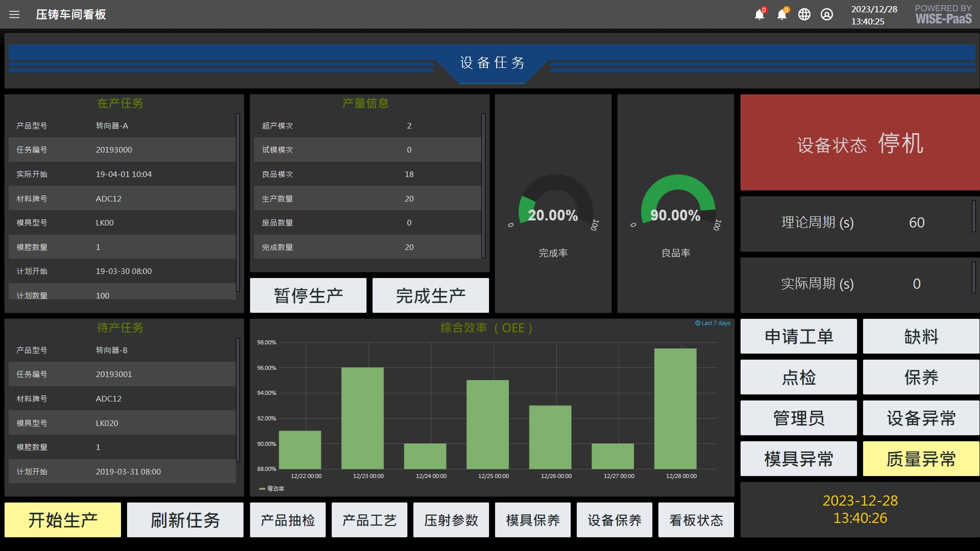
Task: Click 保养 button
Action: 921,377
